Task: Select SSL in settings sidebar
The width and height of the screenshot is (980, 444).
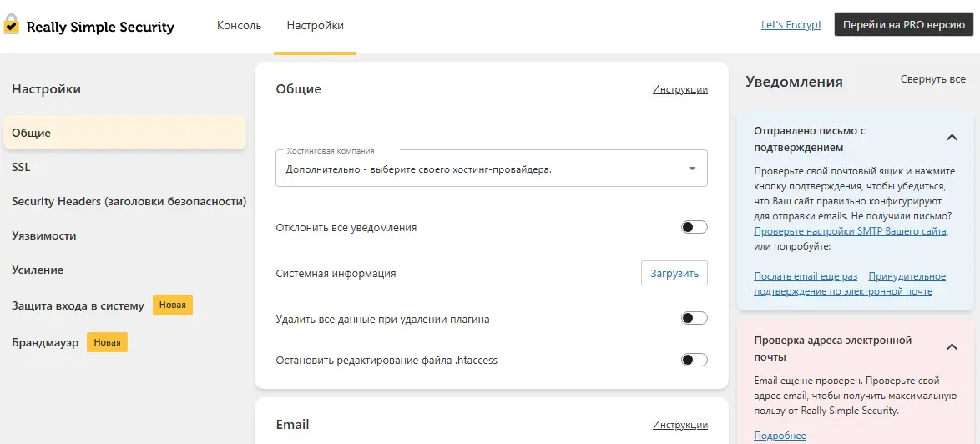Action: click(x=21, y=167)
